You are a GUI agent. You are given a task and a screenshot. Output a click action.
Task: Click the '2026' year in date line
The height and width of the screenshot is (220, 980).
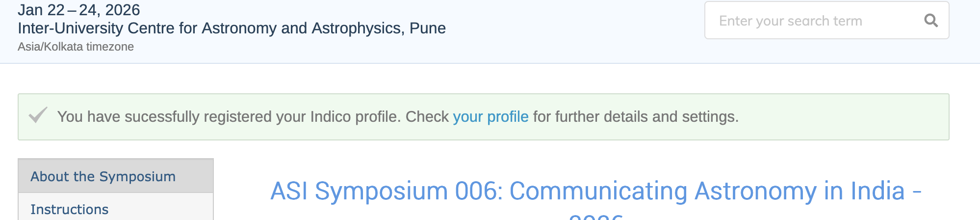click(x=123, y=10)
